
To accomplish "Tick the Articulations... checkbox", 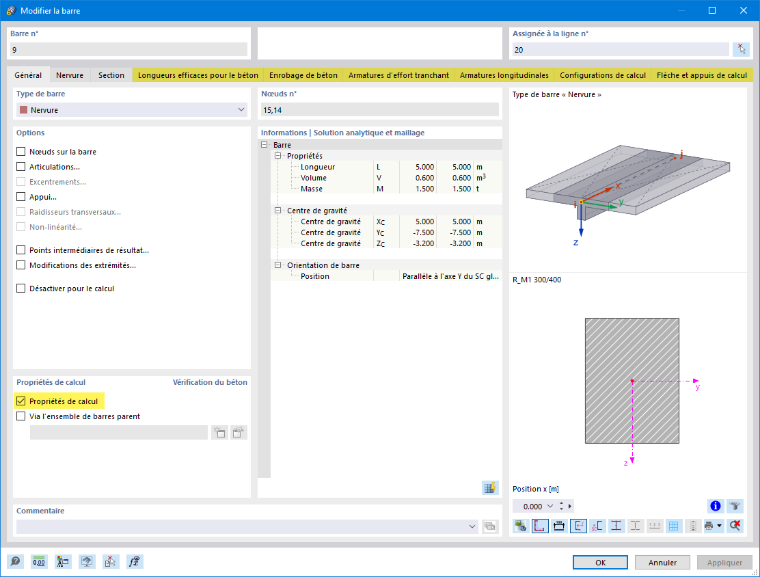I will point(21,167).
